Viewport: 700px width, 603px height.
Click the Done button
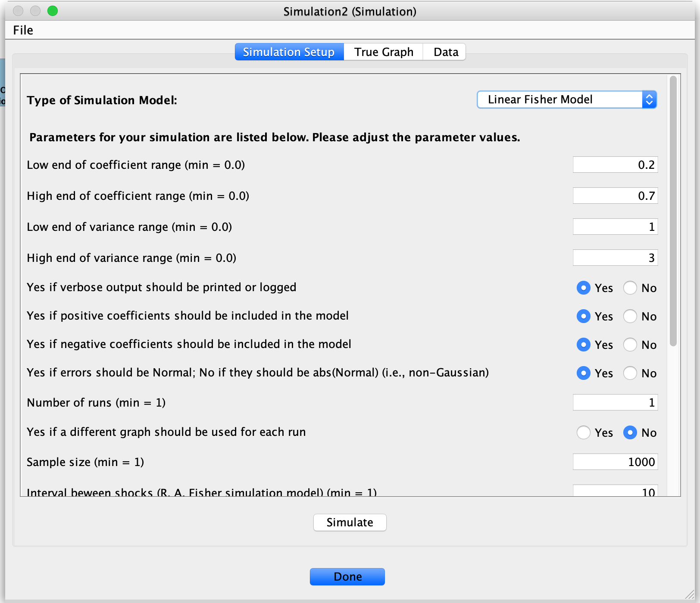coord(347,576)
